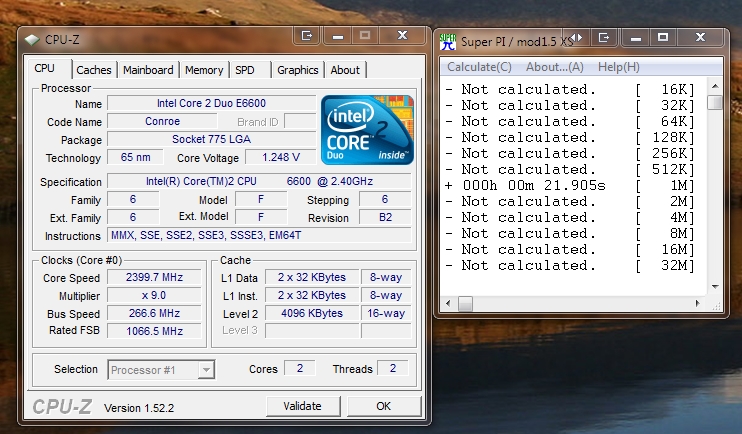Maximize the Super PI window
Image resolution: width=742 pixels, height=434 pixels.
coord(663,37)
